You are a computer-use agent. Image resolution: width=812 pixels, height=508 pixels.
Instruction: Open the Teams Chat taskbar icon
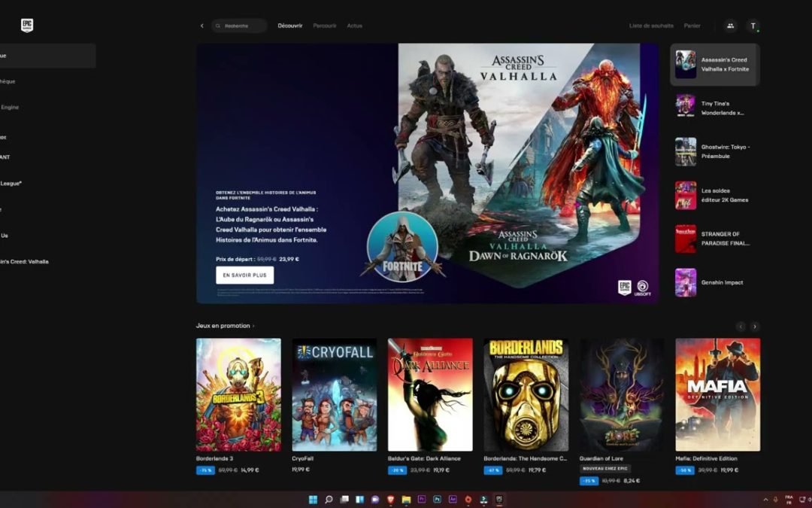pyautogui.click(x=375, y=499)
